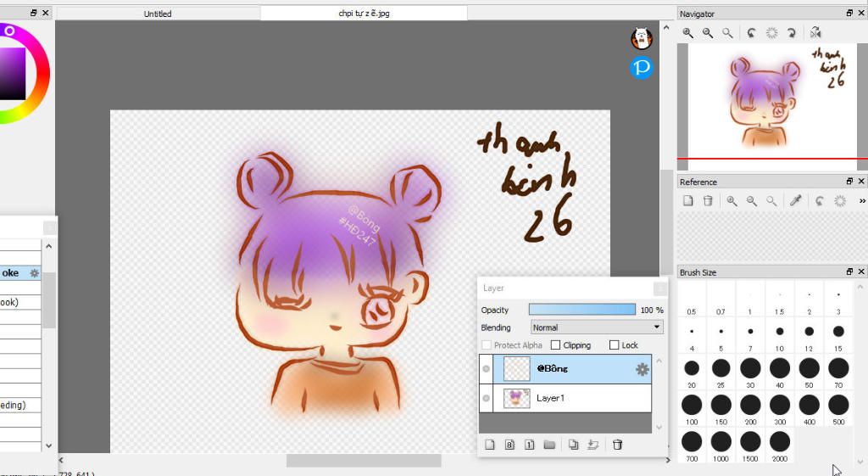Add a new 8-bit layer
This screenshot has width=868, height=476.
point(509,445)
